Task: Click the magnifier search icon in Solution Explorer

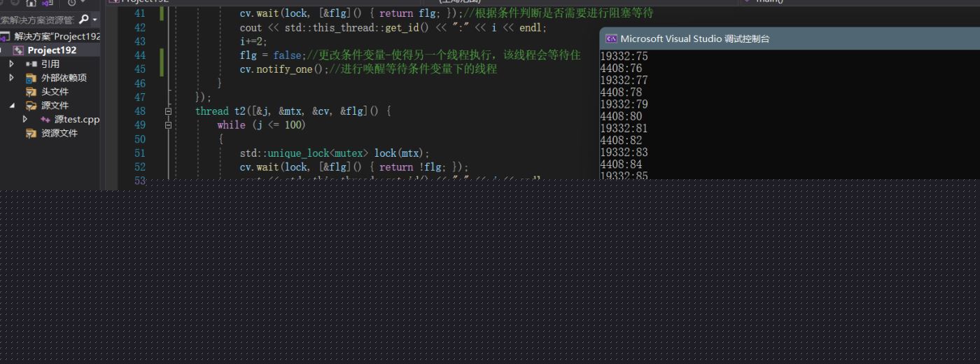Action: coord(85,20)
